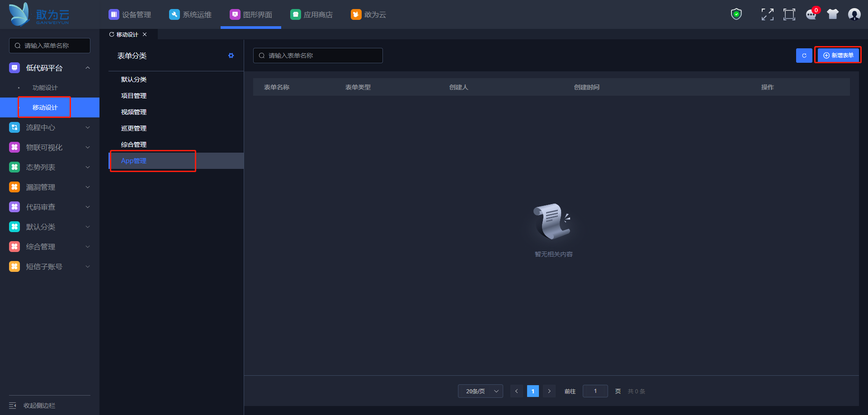Expand the 物联可视化 menu chevron
The height and width of the screenshot is (415, 868).
88,147
